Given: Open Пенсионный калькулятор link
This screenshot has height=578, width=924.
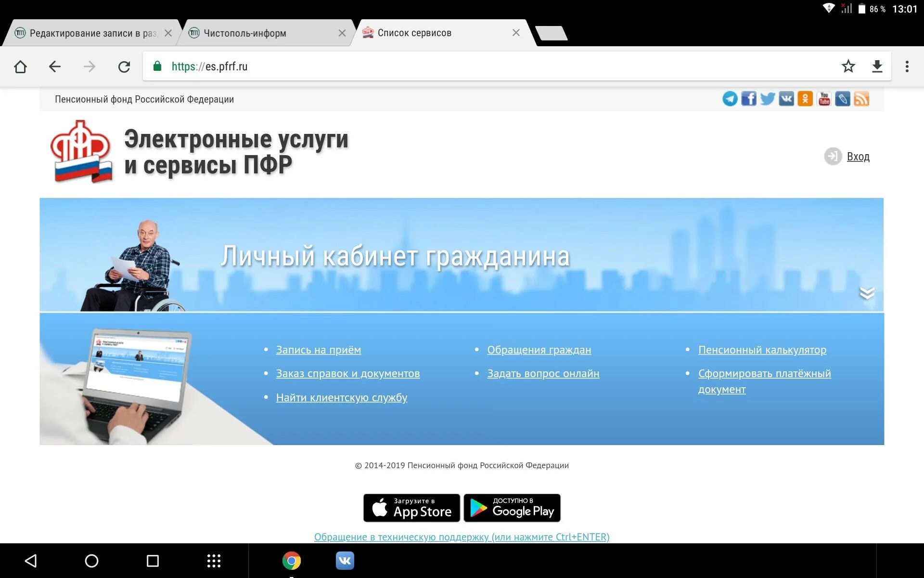Looking at the screenshot, I should point(762,350).
